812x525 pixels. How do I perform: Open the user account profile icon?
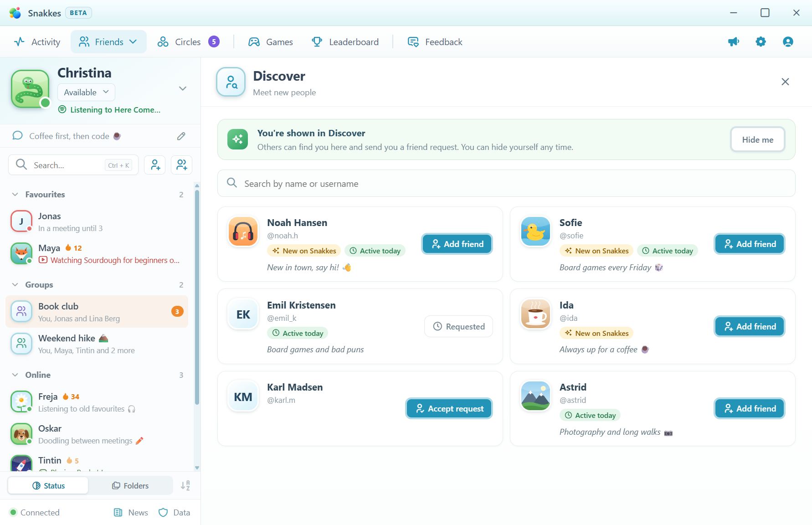click(788, 42)
